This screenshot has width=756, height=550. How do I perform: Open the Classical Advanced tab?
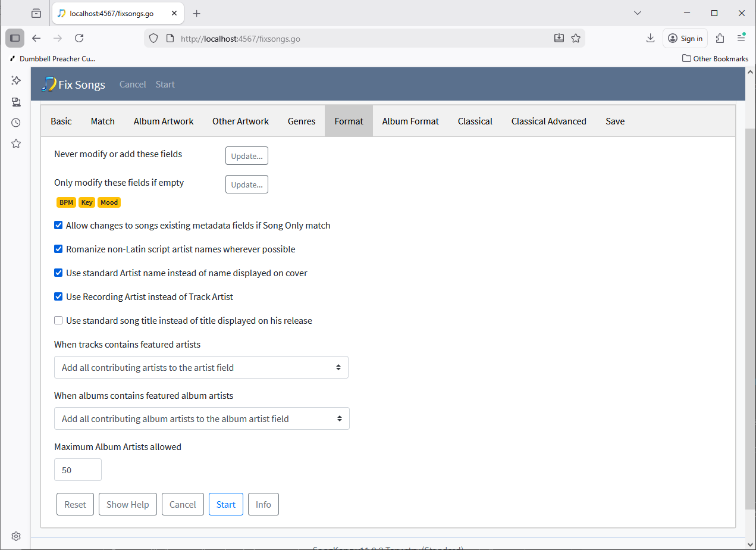(548, 121)
